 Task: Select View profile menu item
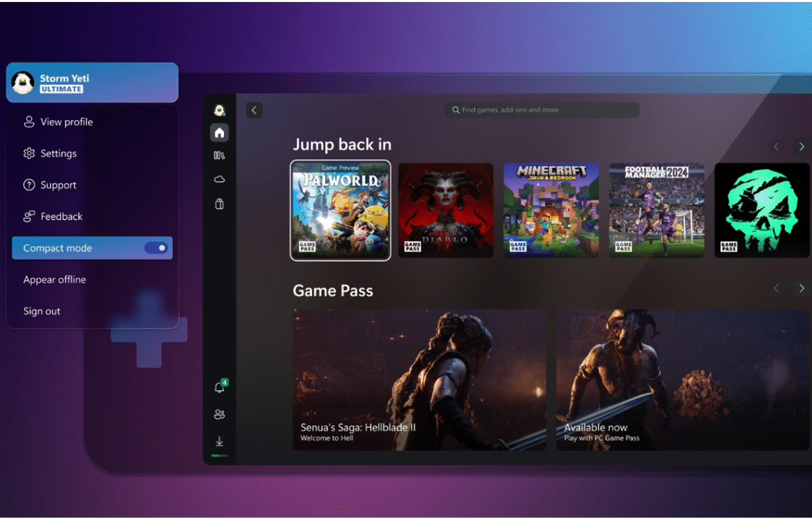click(x=66, y=123)
